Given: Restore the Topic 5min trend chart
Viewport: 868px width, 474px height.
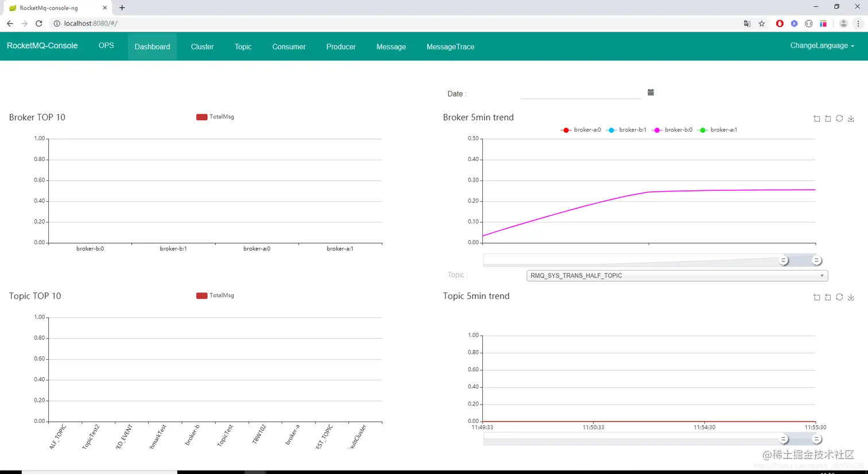Looking at the screenshot, I should tap(839, 297).
